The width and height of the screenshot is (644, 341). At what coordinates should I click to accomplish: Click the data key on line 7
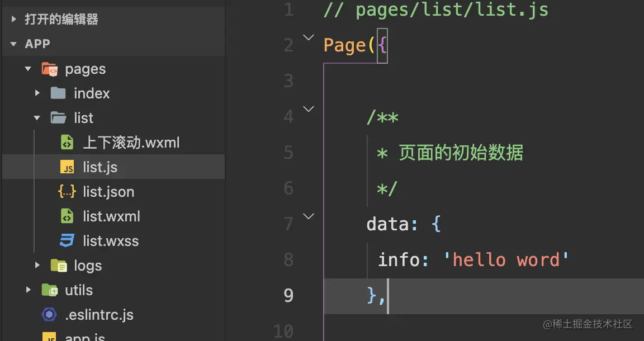(x=388, y=224)
